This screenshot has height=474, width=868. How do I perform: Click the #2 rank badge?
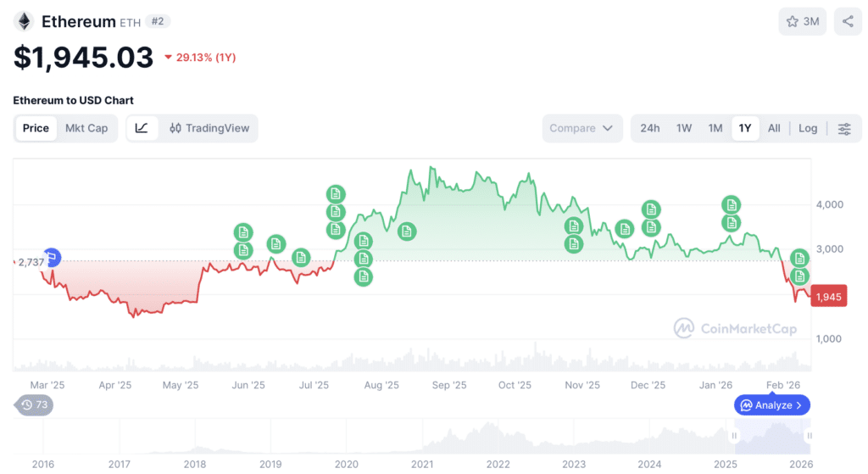point(158,21)
